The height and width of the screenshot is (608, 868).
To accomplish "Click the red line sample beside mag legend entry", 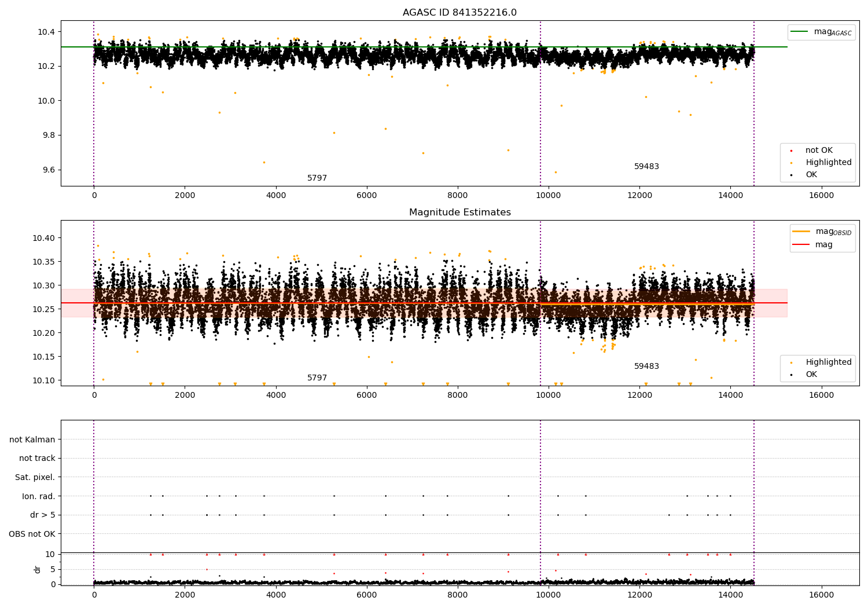I will (801, 245).
